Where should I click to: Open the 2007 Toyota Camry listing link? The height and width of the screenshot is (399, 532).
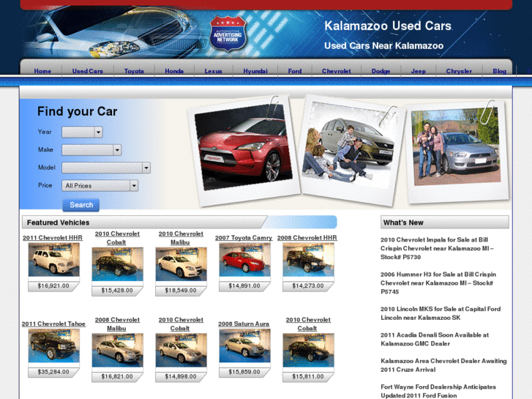(x=244, y=238)
